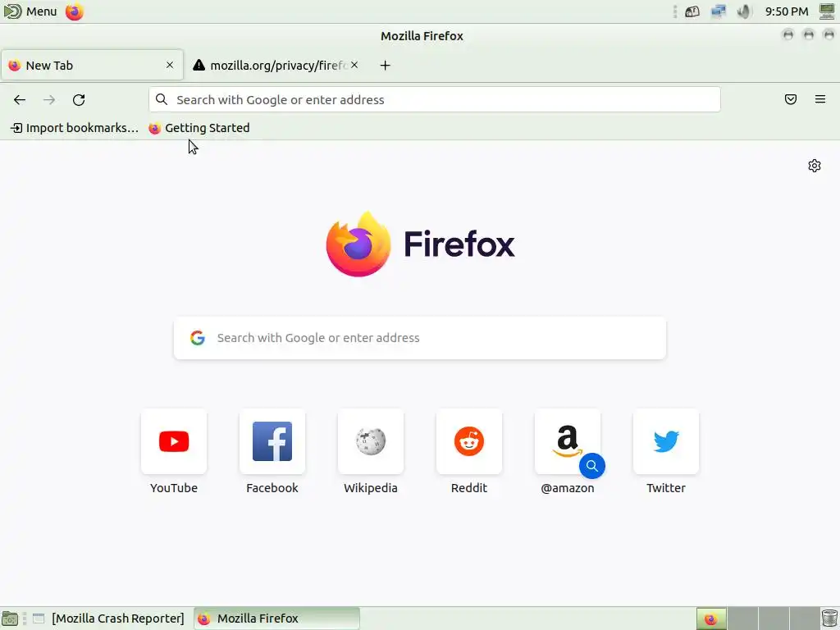
Task: Open new tab personalize gear icon
Action: [x=815, y=166]
